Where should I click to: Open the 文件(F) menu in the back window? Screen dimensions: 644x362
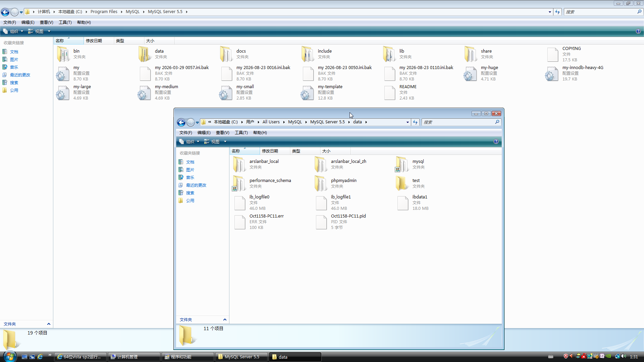(10, 22)
